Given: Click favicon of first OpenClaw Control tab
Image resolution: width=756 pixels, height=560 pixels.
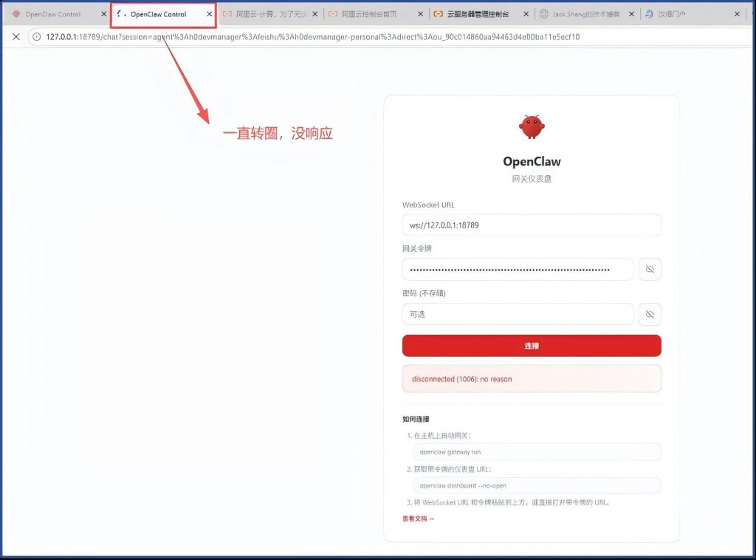Looking at the screenshot, I should pos(16,14).
